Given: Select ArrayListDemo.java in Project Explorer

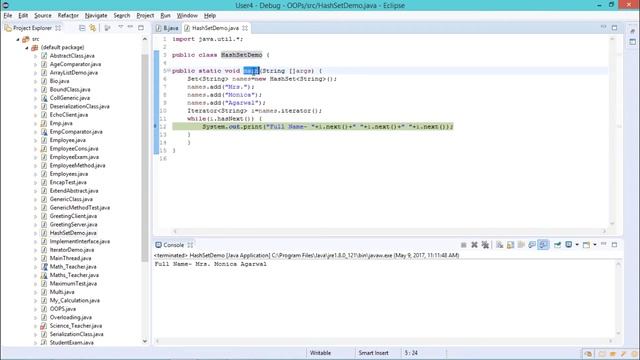Looking at the screenshot, I should coord(73,73).
